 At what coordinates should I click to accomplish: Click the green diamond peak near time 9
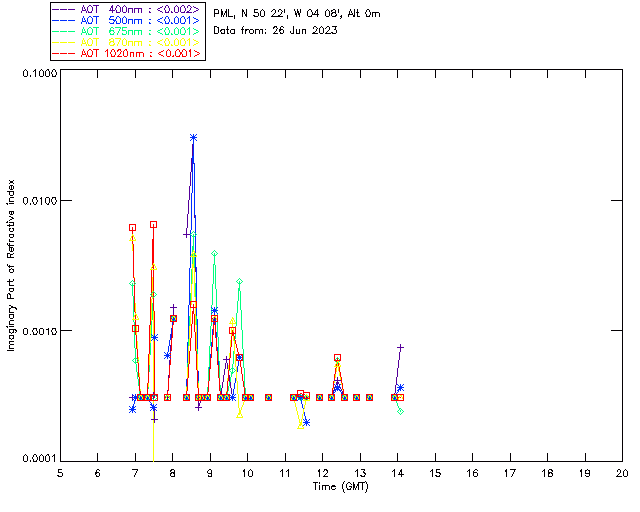[214, 254]
